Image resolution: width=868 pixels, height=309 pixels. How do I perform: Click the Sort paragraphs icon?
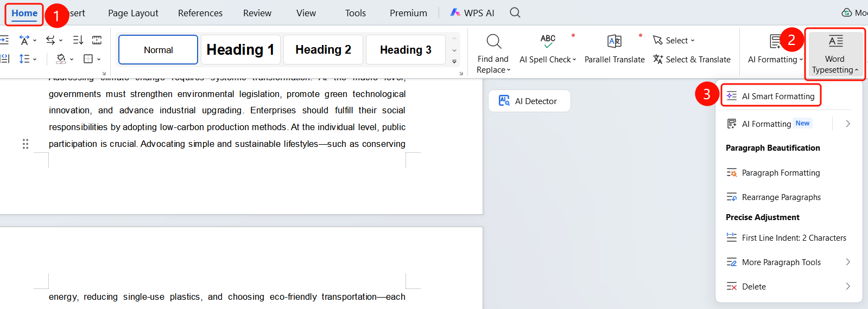coord(78,40)
